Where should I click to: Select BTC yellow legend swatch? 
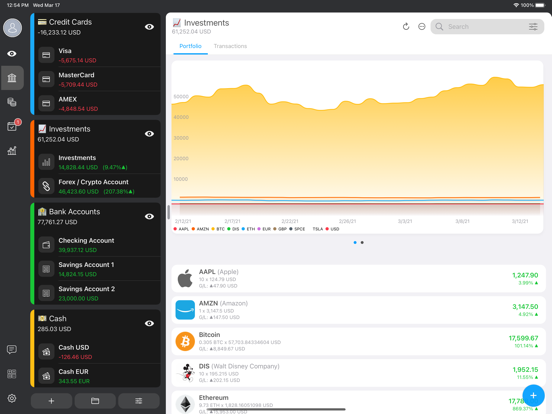tap(213, 229)
